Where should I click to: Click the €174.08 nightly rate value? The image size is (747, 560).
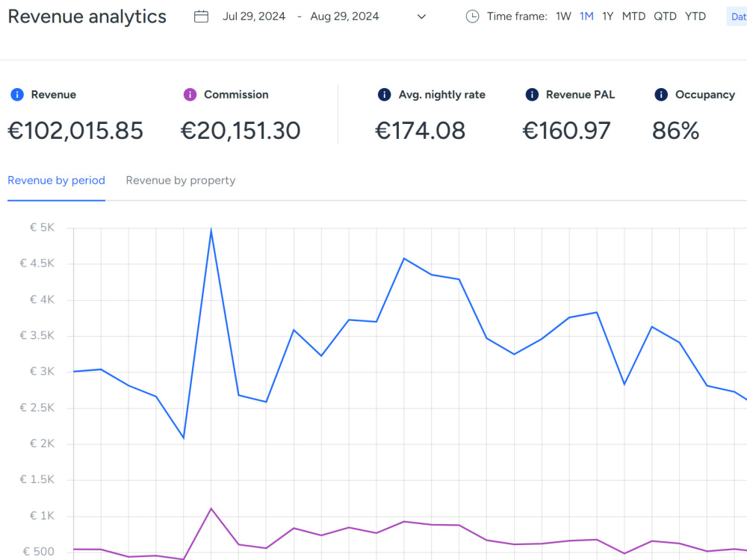click(x=420, y=131)
